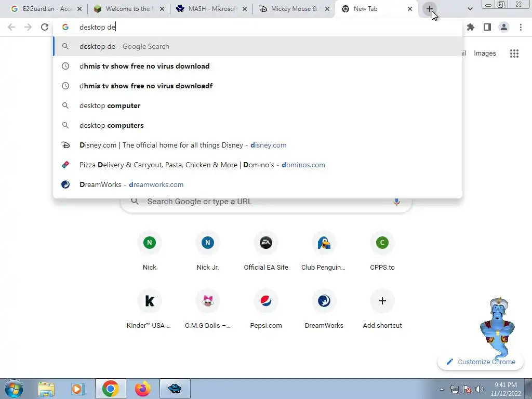This screenshot has width=532, height=399.
Task: Open Firefox from the taskbar
Action: click(x=142, y=389)
